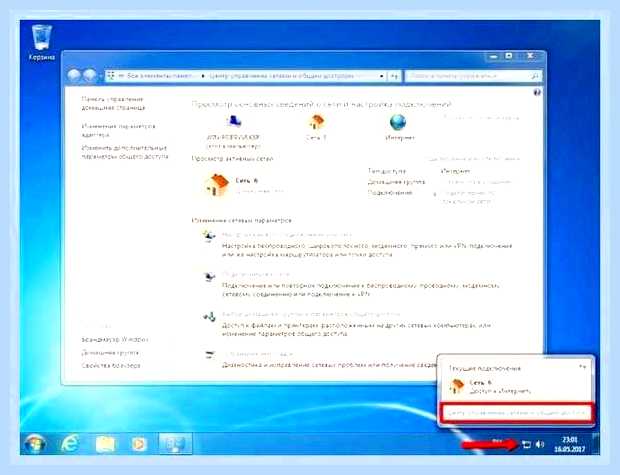Click the house icon in the network flyout

point(457,386)
